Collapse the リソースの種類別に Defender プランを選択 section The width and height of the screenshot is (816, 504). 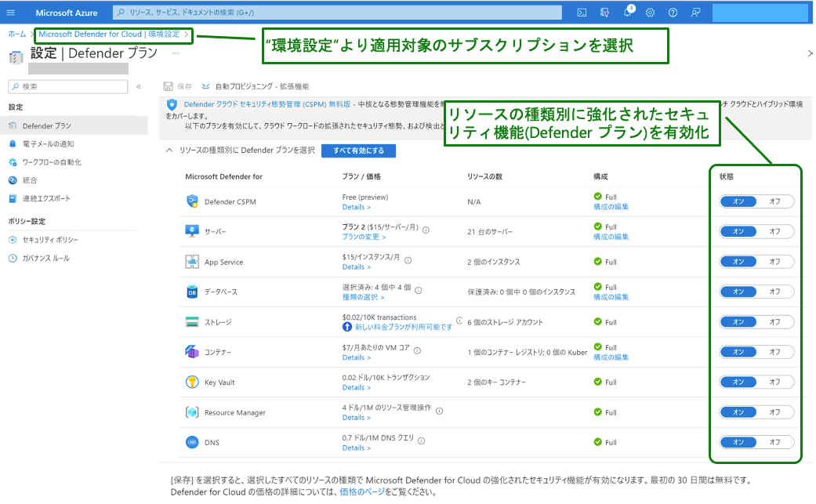pyautogui.click(x=169, y=150)
